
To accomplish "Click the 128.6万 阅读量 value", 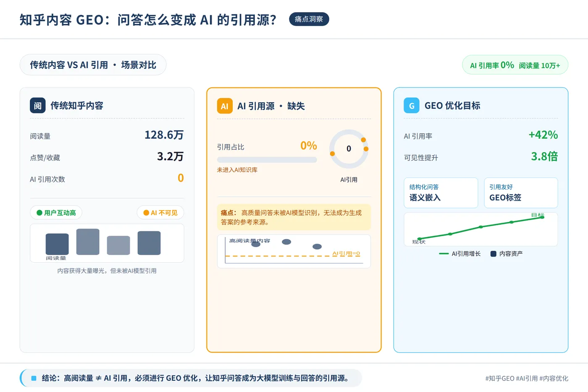I will tap(164, 135).
